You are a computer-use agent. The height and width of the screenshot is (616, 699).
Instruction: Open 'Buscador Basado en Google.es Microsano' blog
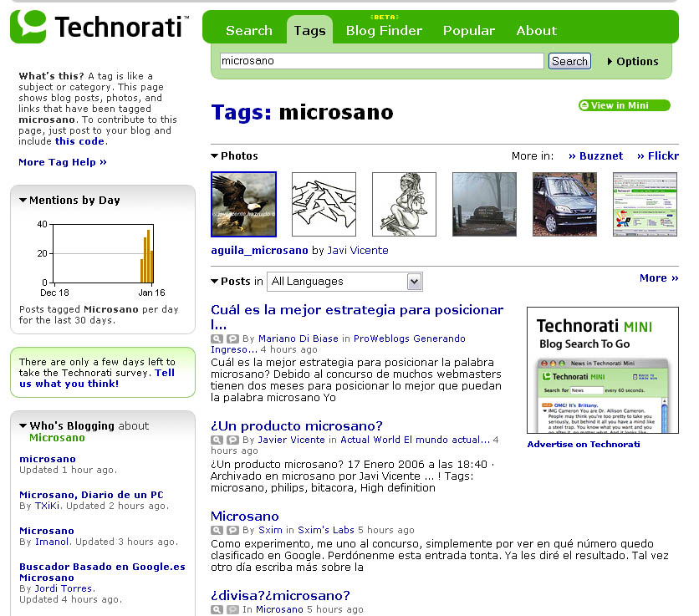(x=102, y=573)
